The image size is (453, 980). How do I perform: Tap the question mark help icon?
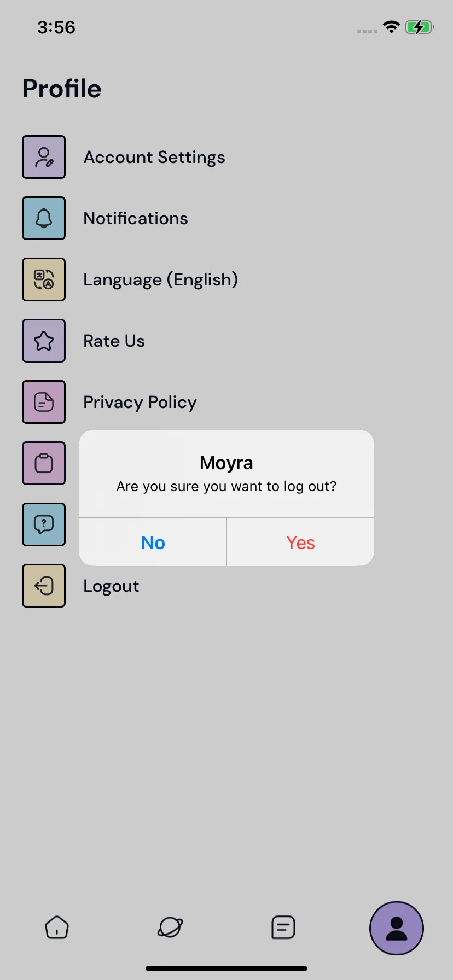pyautogui.click(x=44, y=524)
